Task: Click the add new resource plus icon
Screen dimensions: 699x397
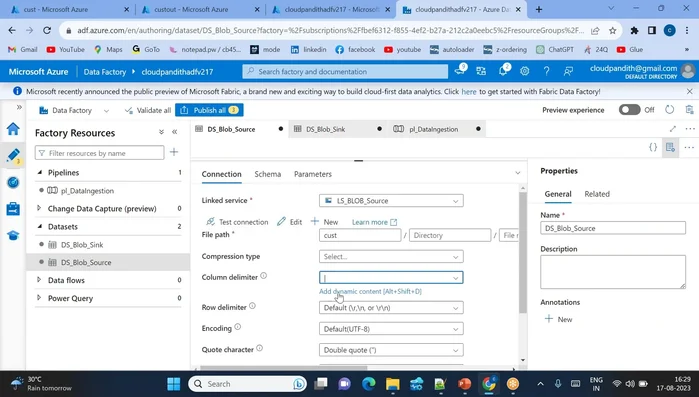Action: coord(174,152)
